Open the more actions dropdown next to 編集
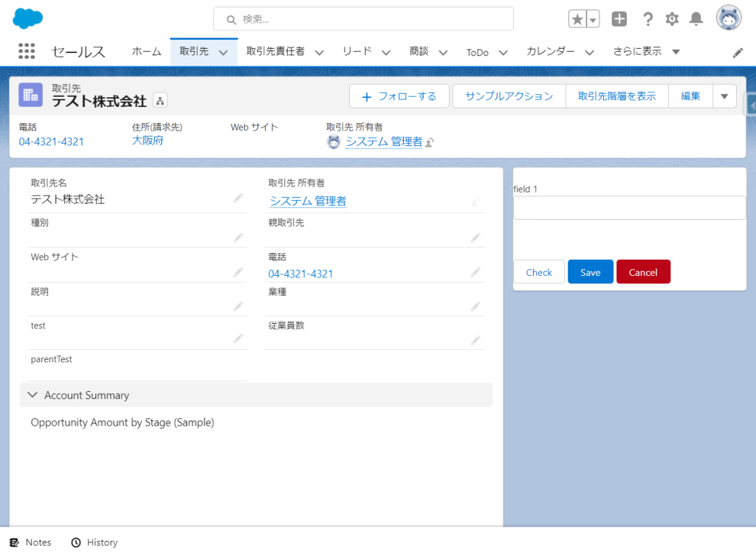This screenshot has width=756, height=557. (724, 97)
